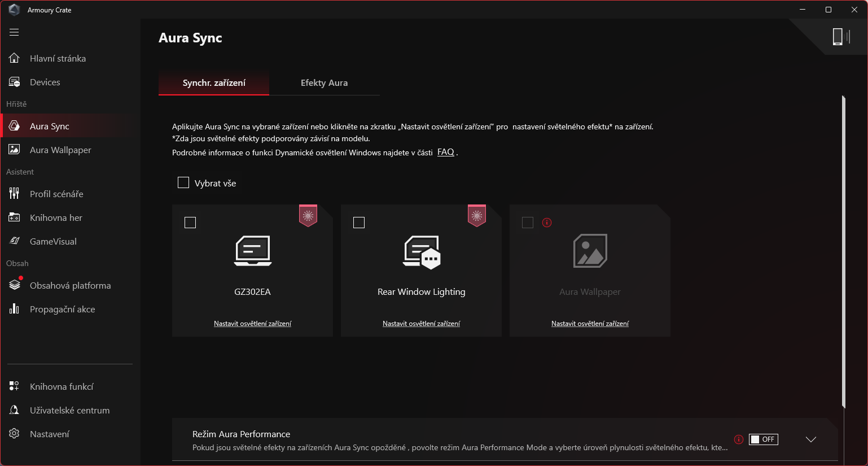Open Propagační akce in the sidebar

(x=70, y=309)
